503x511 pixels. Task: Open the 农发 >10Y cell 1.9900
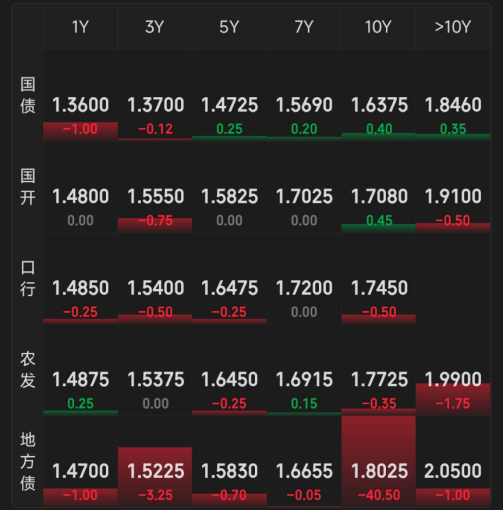453,370
